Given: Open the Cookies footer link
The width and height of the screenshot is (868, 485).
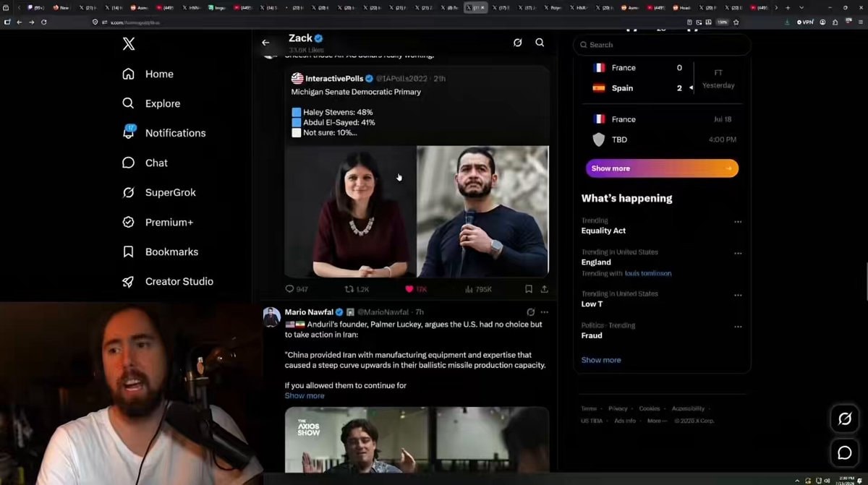Looking at the screenshot, I should (x=650, y=409).
